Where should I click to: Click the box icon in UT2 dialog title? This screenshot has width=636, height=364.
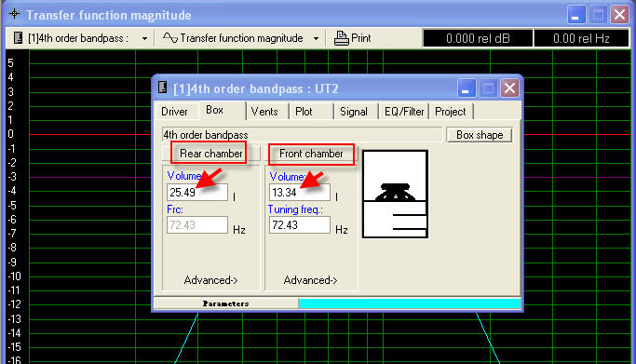[x=163, y=88]
